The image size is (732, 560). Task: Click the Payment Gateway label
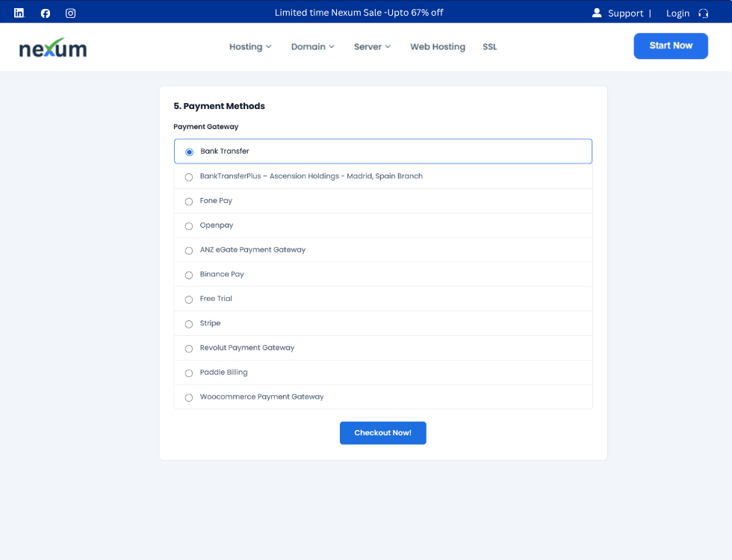click(x=206, y=127)
